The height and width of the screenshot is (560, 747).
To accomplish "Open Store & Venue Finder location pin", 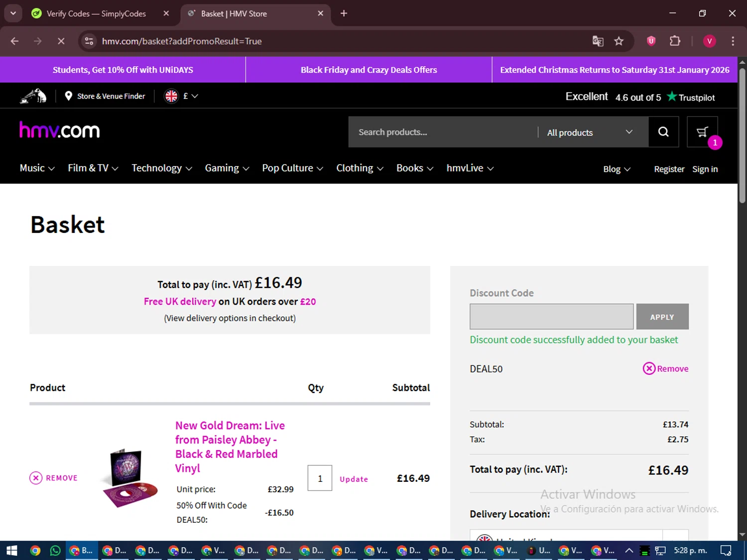I will 69,96.
